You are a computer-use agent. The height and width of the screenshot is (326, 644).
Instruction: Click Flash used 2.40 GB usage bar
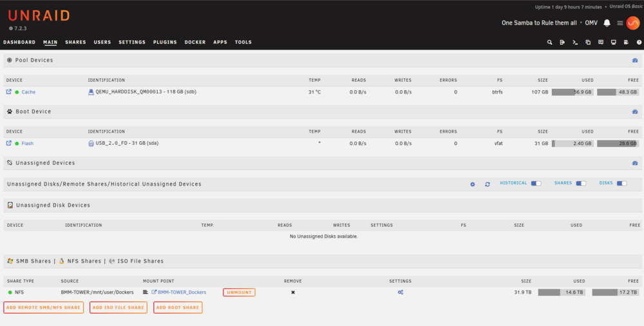(x=572, y=144)
